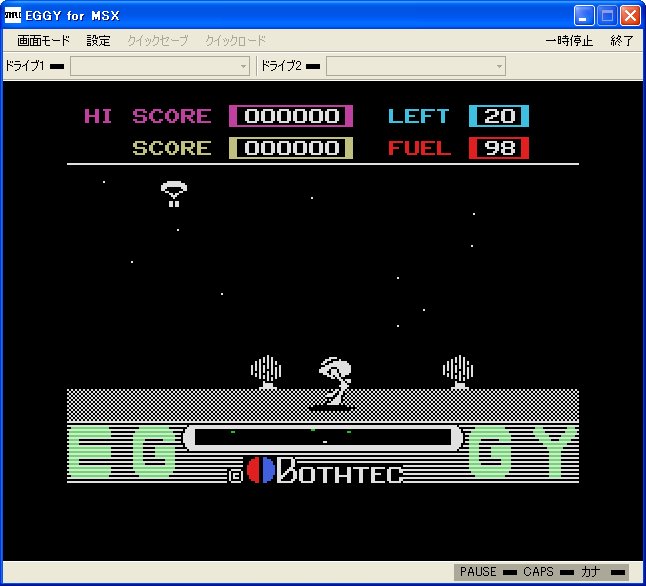Click the ドライブ1 access indicator light
Image resolution: width=646 pixels, height=586 pixels.
click(x=57, y=66)
